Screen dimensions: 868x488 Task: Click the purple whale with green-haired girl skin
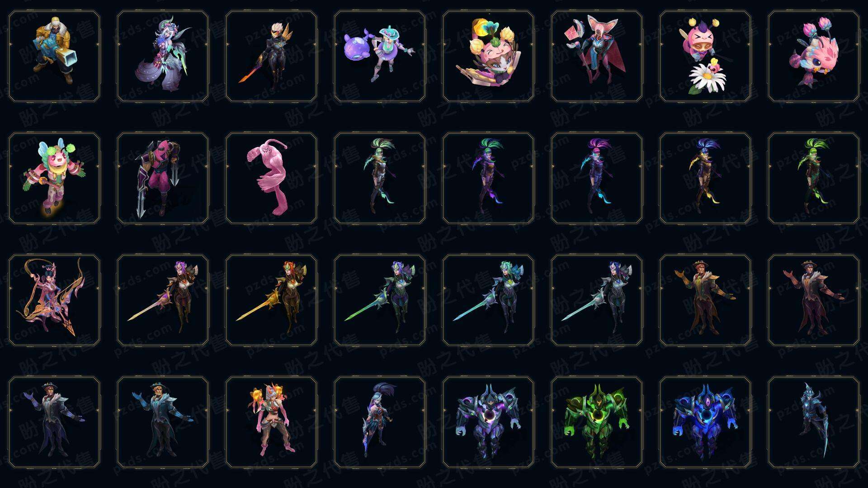(380, 56)
